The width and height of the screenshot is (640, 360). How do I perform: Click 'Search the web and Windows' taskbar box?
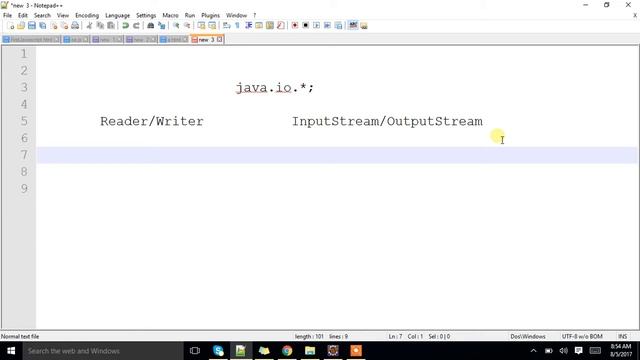103,351
